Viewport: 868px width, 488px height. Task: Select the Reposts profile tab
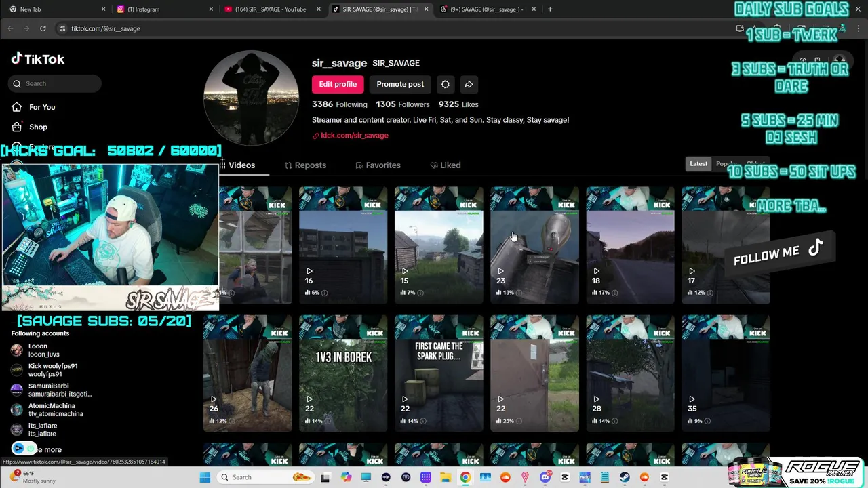point(305,165)
